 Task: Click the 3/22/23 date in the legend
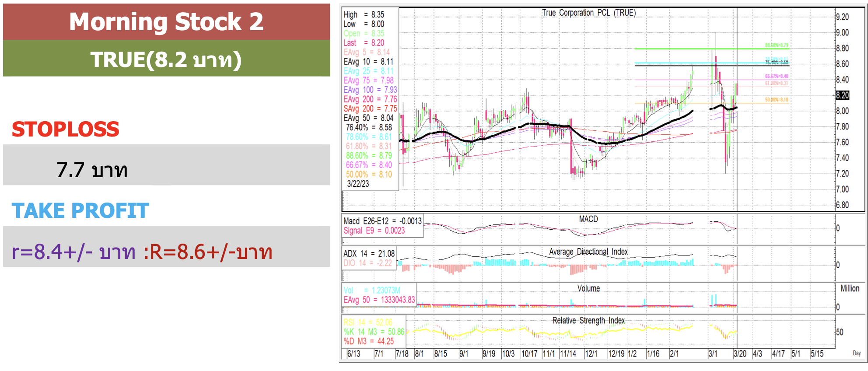(358, 184)
